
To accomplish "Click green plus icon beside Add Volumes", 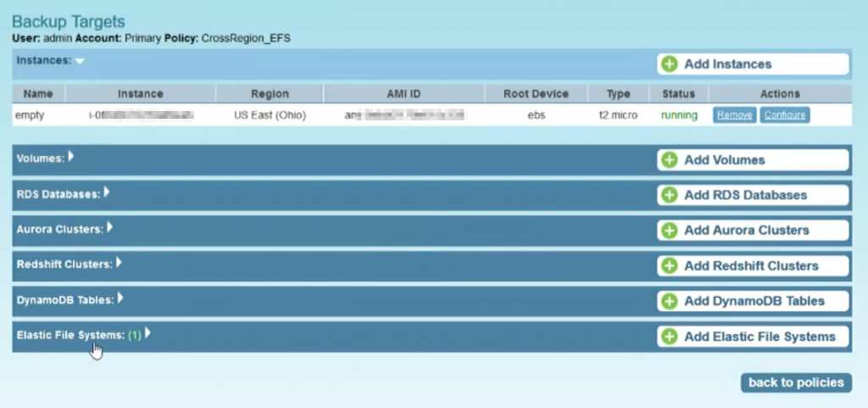I will 670,160.
